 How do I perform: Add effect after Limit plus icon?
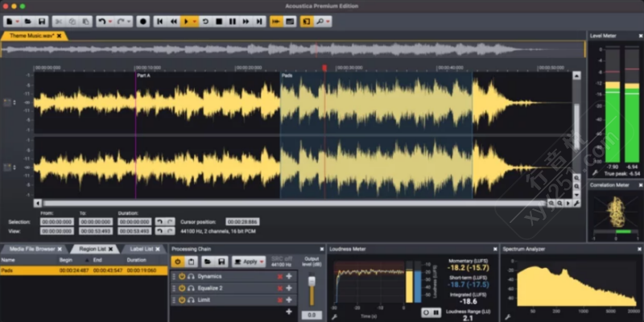tap(289, 299)
